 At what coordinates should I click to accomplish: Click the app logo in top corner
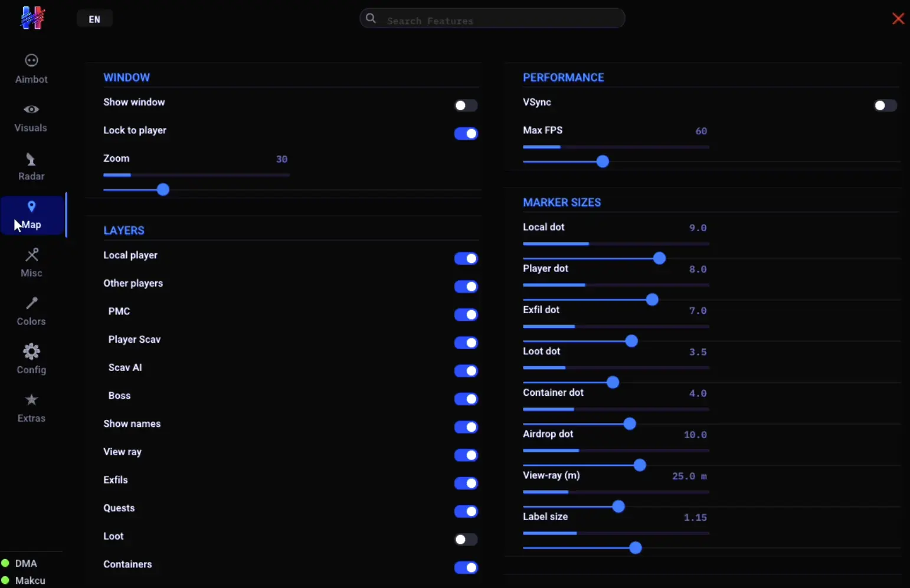[x=32, y=18]
